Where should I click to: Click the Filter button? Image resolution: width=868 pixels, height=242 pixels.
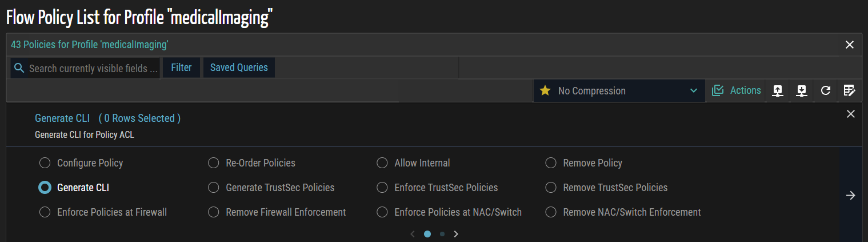pos(181,68)
